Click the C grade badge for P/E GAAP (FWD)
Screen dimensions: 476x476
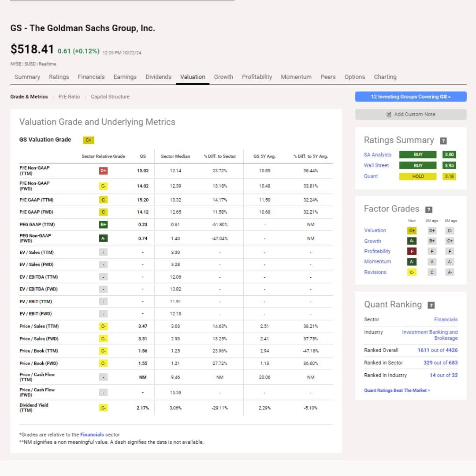pos(103,212)
